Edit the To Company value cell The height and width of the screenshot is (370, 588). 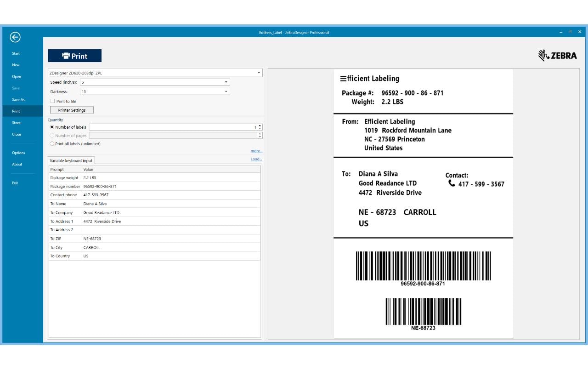coord(171,212)
